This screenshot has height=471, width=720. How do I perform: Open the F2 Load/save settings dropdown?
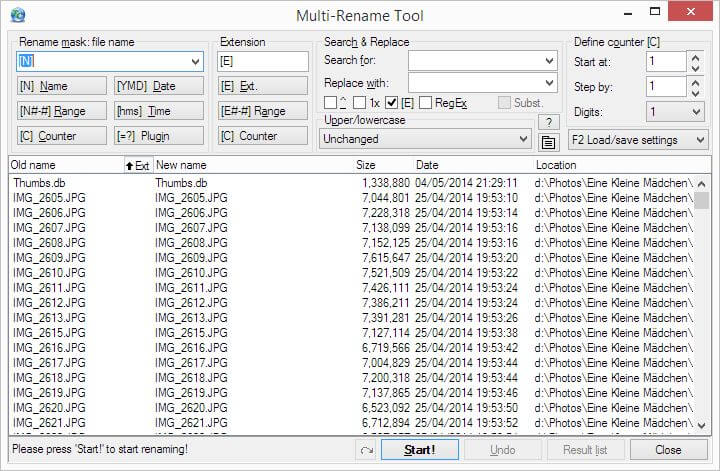pos(638,140)
